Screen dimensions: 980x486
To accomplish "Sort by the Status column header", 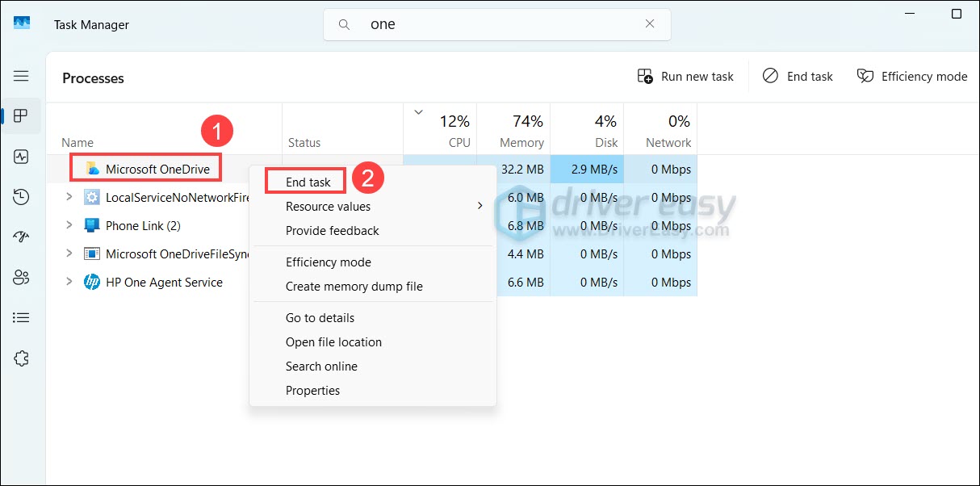I will (342, 128).
